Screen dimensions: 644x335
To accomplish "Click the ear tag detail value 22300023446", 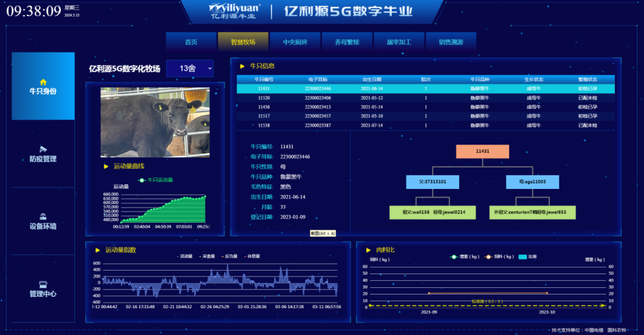I will coord(295,157).
